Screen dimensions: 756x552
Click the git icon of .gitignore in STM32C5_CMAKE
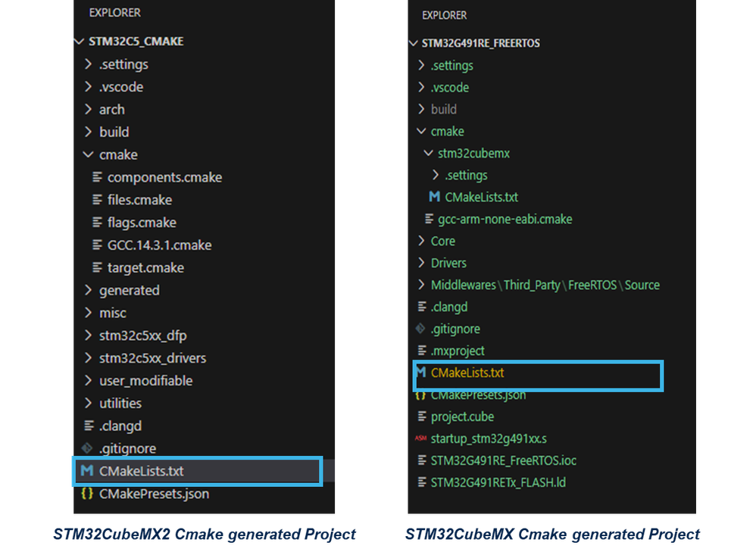[87, 448]
